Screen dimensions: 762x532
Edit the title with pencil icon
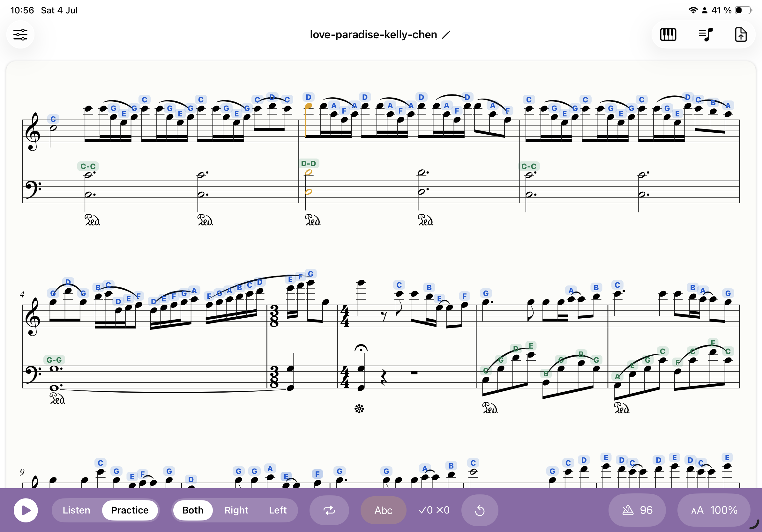[x=446, y=35]
